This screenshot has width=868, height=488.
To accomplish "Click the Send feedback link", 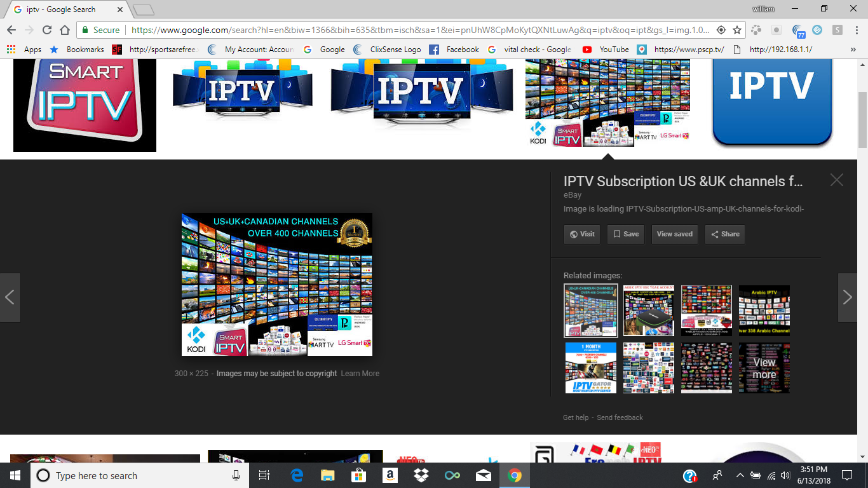I will (x=620, y=417).
